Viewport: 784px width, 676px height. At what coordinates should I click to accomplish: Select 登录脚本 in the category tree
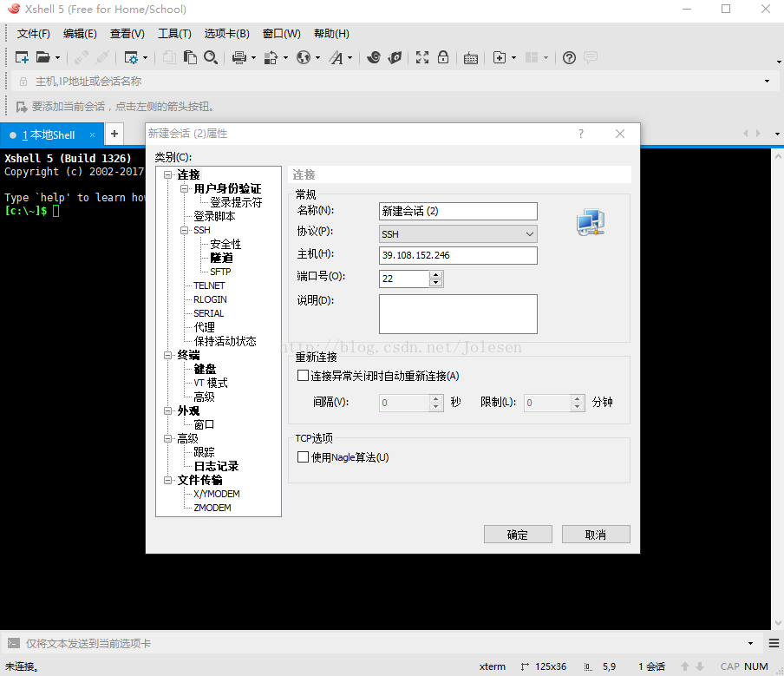pos(214,216)
